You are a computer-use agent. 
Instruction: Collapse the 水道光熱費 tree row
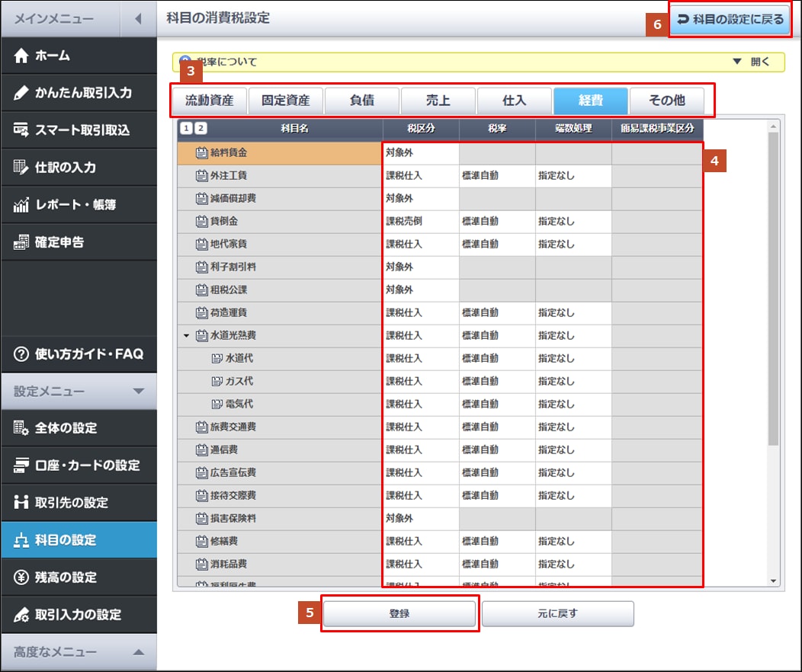click(x=187, y=335)
